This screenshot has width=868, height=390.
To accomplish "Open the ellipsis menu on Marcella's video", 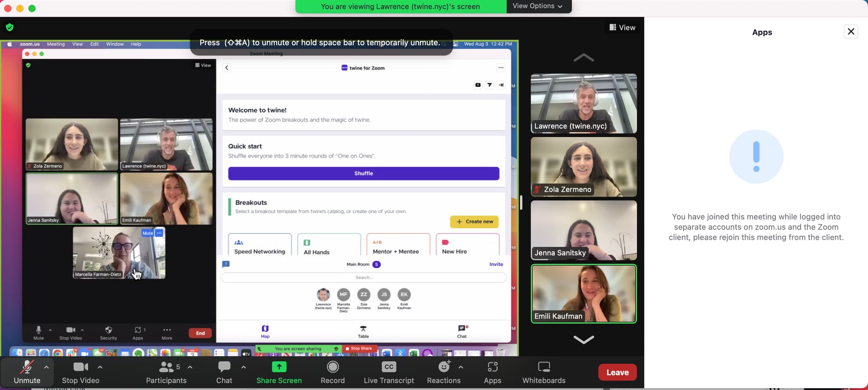I will coord(159,233).
